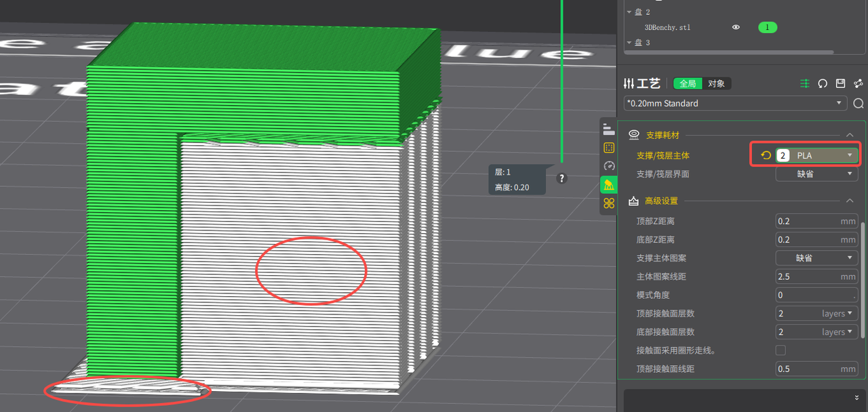Click the object list horizontal scrollbar
Screen dimensions: 868x412
click(729, 52)
